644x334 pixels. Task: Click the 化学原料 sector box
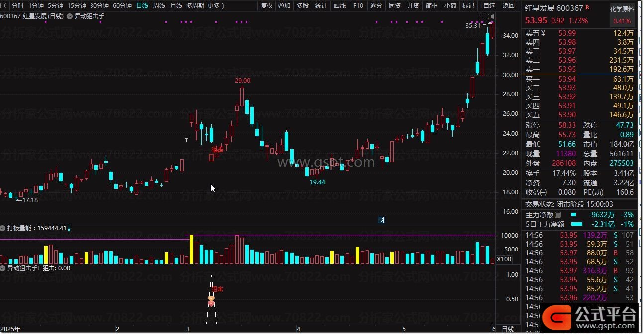[622, 9]
